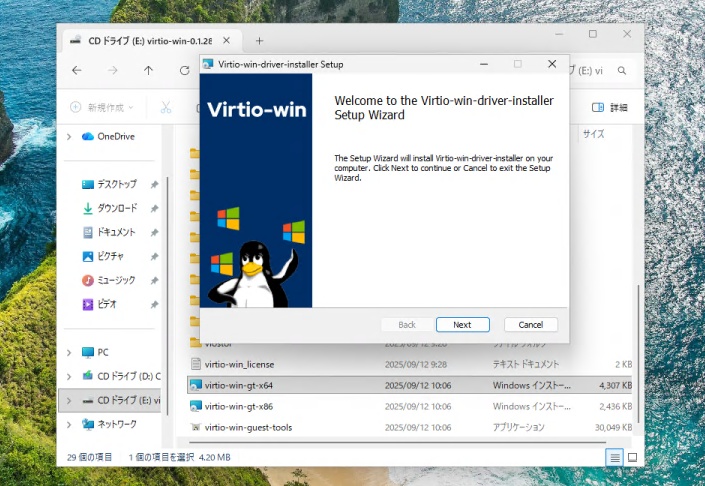Click the サイズ size column header
This screenshot has width=705, height=486.
[594, 133]
